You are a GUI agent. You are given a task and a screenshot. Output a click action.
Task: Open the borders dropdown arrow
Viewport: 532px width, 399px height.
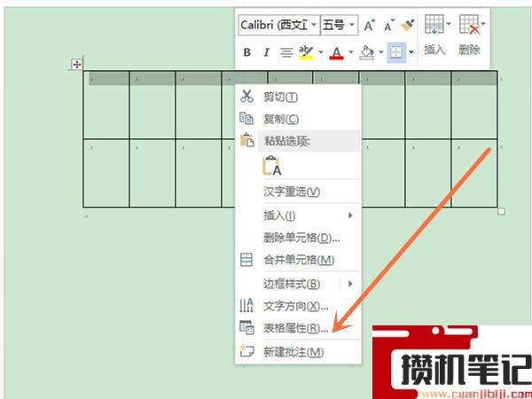(x=411, y=52)
